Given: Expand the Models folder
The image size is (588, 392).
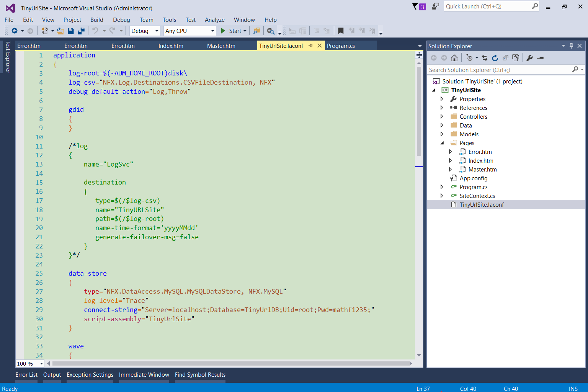Looking at the screenshot, I should 442,134.
